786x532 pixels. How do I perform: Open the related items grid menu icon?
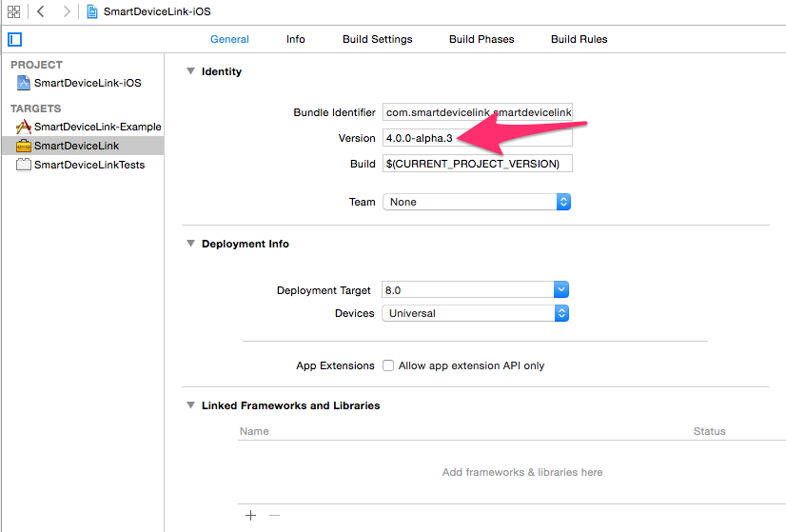(14, 11)
